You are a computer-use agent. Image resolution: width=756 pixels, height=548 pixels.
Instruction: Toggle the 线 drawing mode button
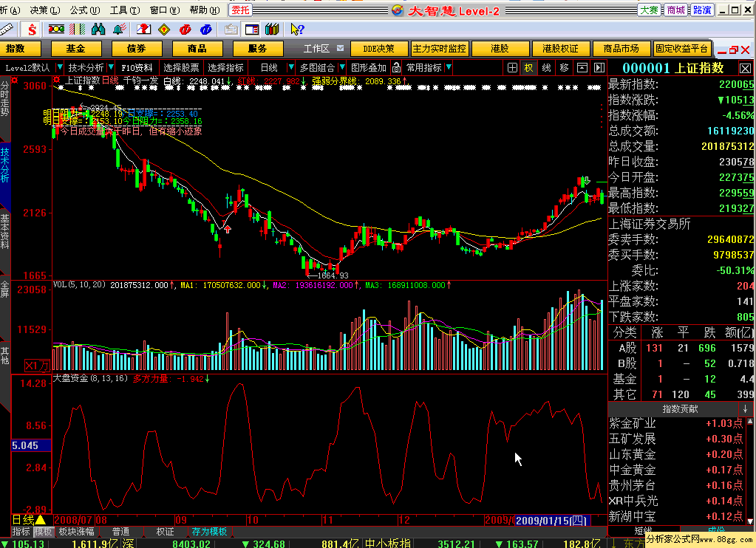pyautogui.click(x=546, y=67)
